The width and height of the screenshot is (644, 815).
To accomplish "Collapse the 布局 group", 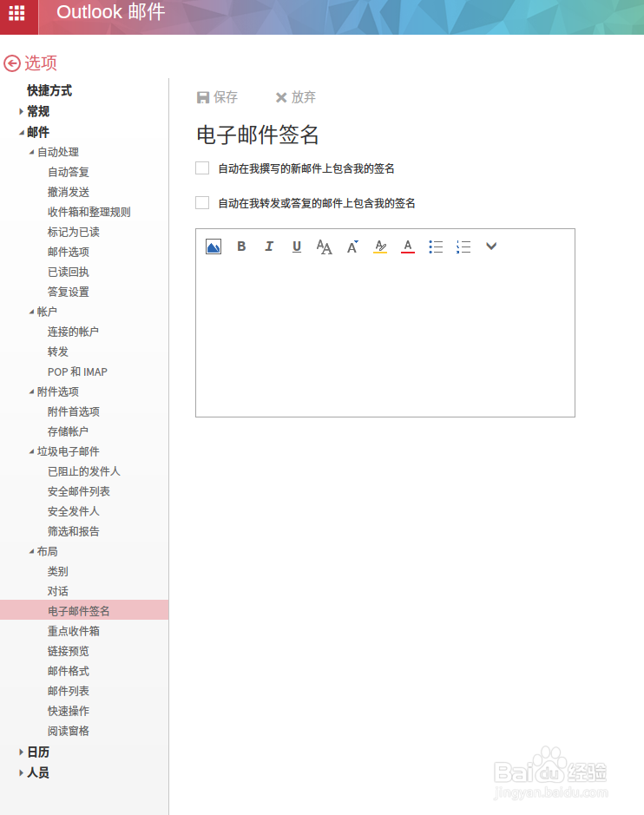I will click(31, 551).
